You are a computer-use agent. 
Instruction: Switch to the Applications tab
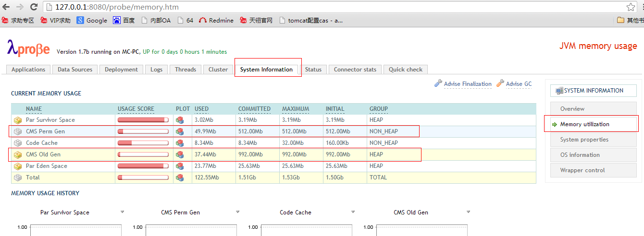28,70
